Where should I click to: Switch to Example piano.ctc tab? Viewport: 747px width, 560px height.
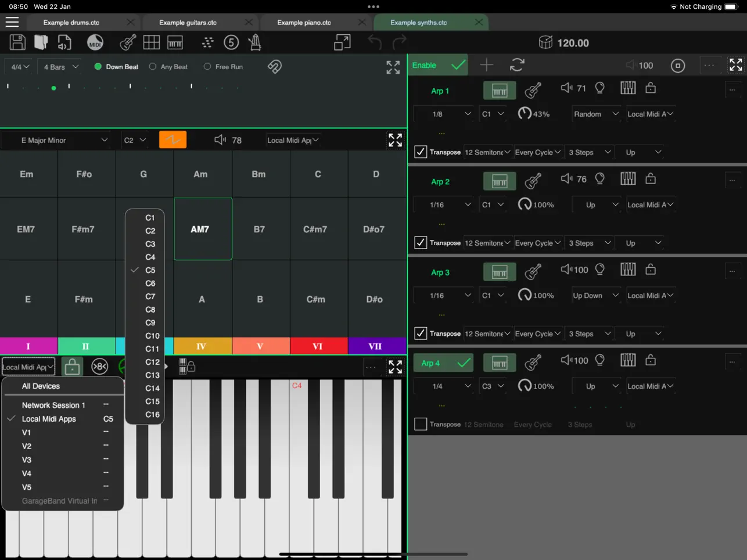tap(304, 22)
